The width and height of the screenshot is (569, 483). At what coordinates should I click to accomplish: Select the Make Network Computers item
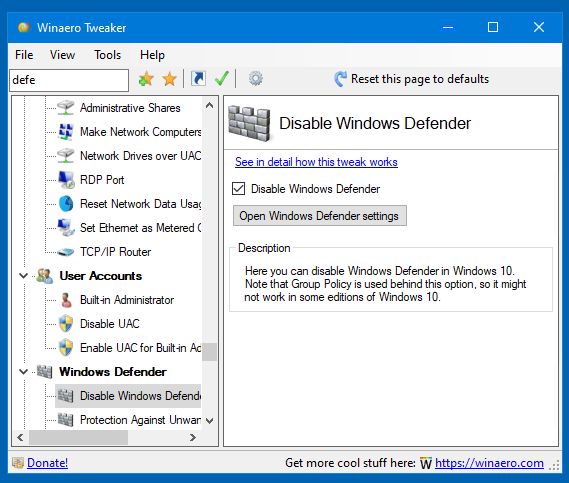tap(140, 132)
